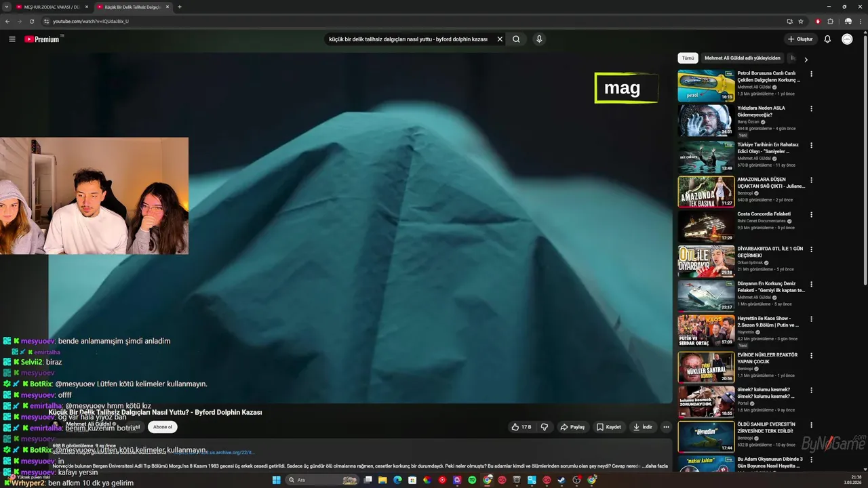This screenshot has height=488, width=868.
Task: Open options for AMAZONLARA DÜŞEN video
Action: tap(811, 180)
